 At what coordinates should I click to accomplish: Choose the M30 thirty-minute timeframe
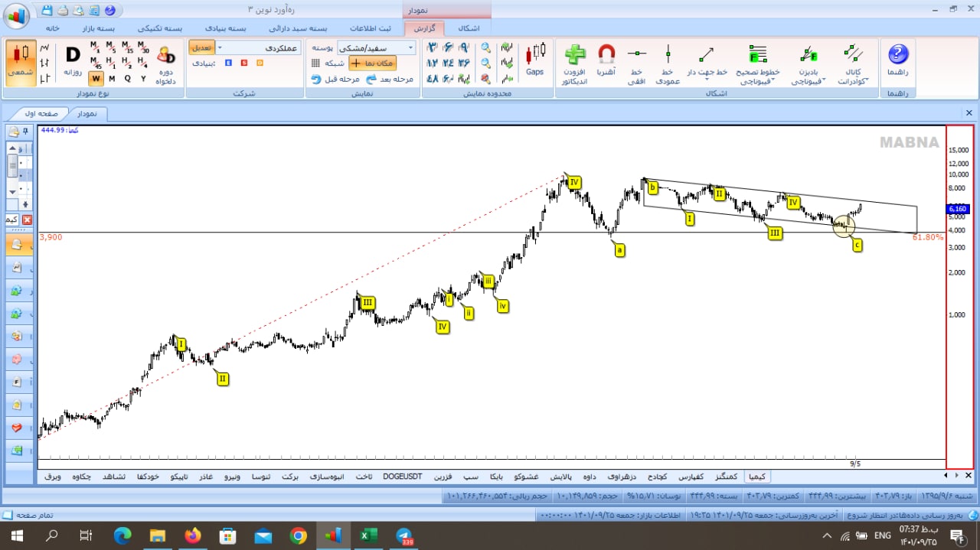pos(143,47)
